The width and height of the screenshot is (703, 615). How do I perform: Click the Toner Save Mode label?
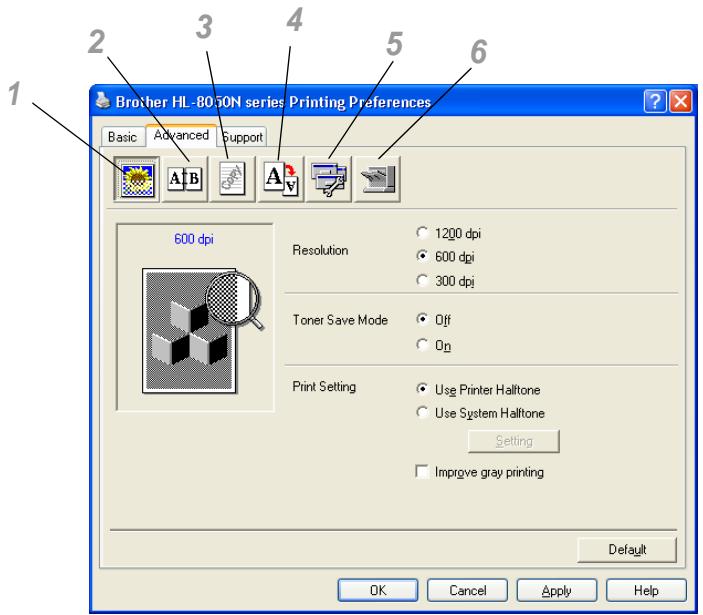coord(340,320)
